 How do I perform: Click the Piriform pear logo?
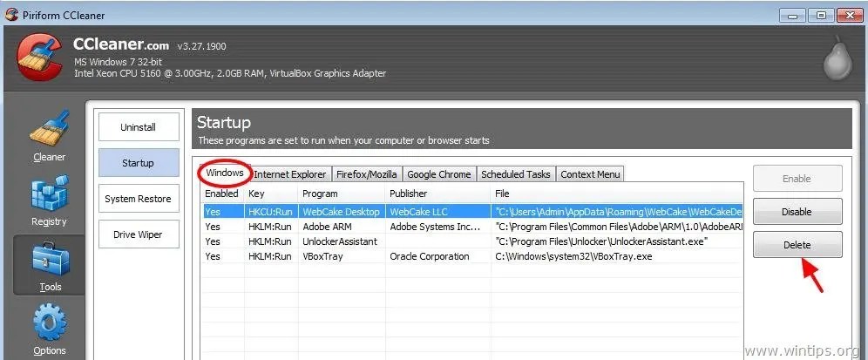tap(837, 59)
